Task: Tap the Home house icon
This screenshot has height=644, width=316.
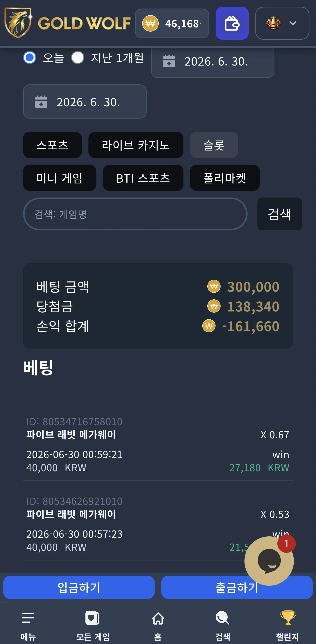Action: [158, 618]
